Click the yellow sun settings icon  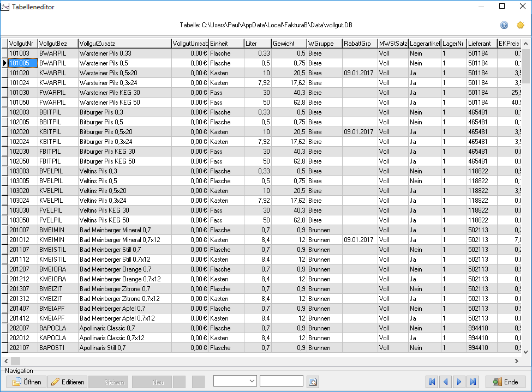(x=520, y=25)
